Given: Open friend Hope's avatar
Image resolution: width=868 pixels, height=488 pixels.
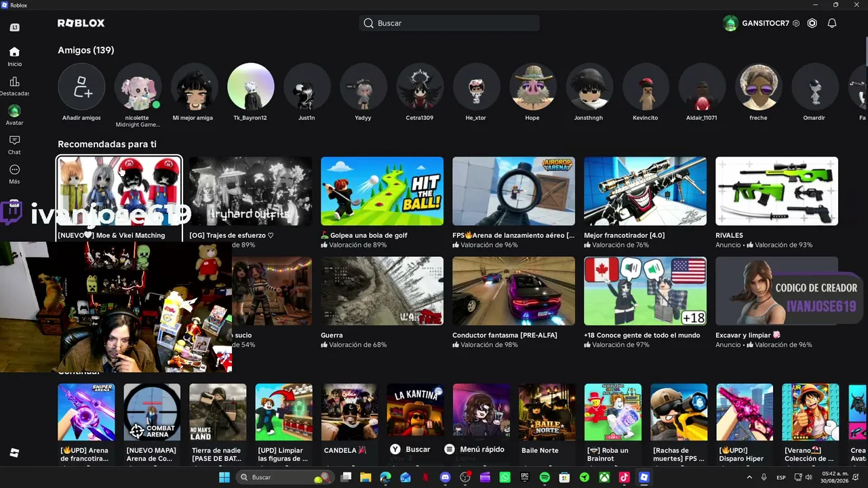Looking at the screenshot, I should [x=532, y=87].
